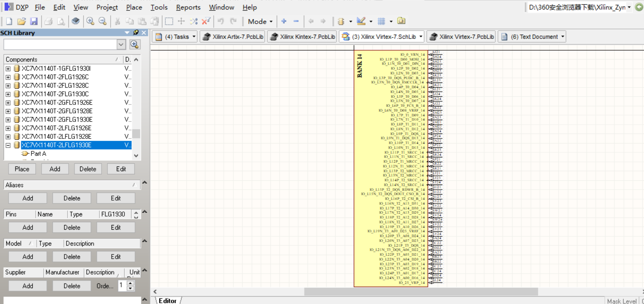
Task: Pin the SCH Library panel
Action: (136, 33)
